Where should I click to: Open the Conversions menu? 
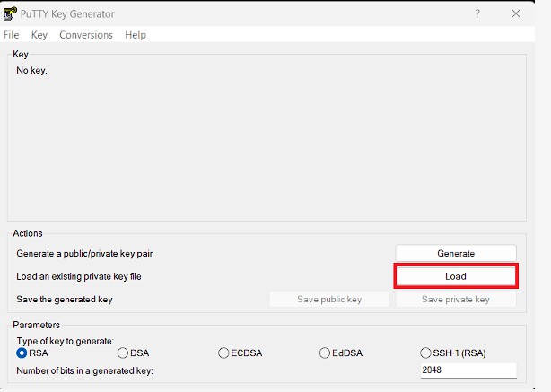point(86,35)
